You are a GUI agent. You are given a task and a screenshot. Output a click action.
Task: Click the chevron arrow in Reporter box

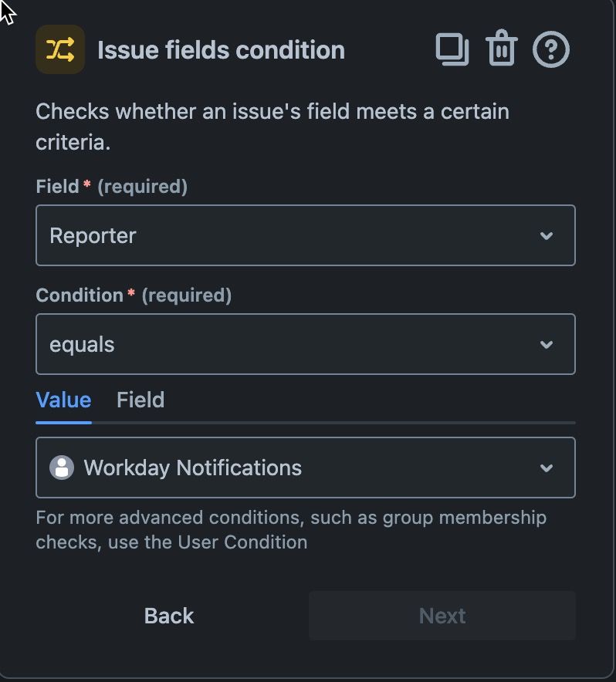pyautogui.click(x=547, y=236)
